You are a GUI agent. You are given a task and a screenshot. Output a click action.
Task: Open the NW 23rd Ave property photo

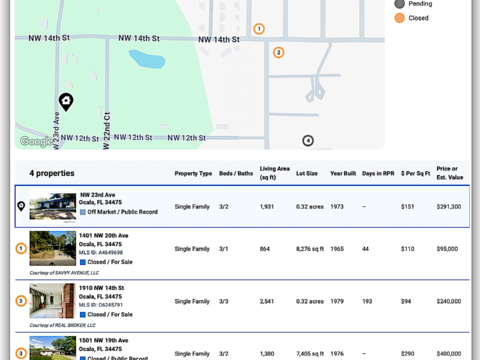click(53, 205)
